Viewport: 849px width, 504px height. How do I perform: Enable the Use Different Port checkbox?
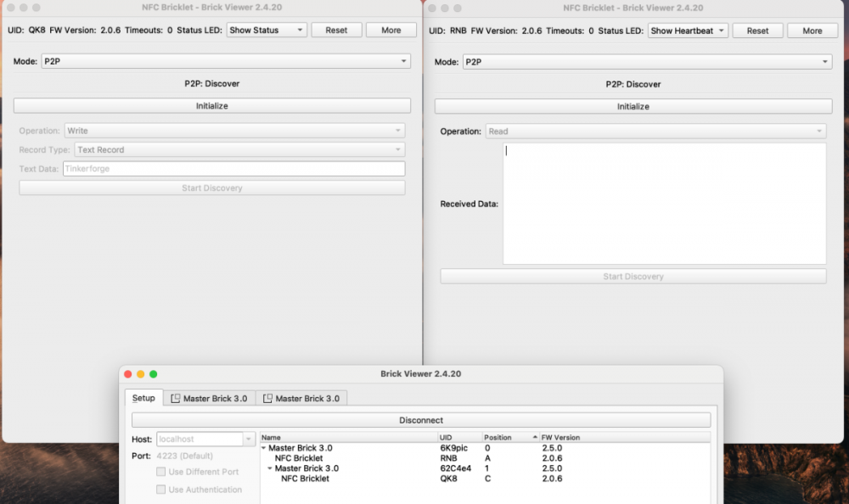pyautogui.click(x=160, y=472)
